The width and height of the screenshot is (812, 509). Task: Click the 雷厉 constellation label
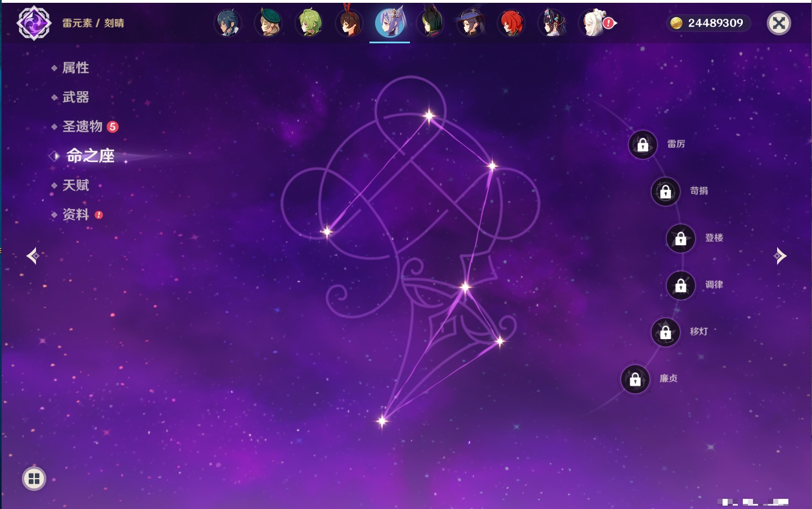(x=676, y=144)
